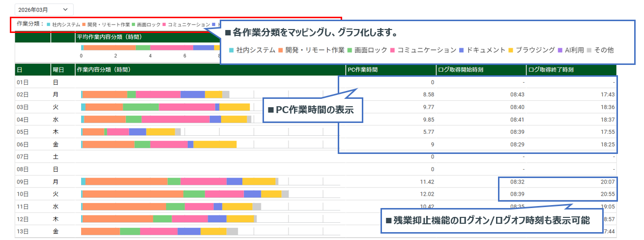
Task: Click end time 18:36 in the 03日 row
Action: pos(607,107)
